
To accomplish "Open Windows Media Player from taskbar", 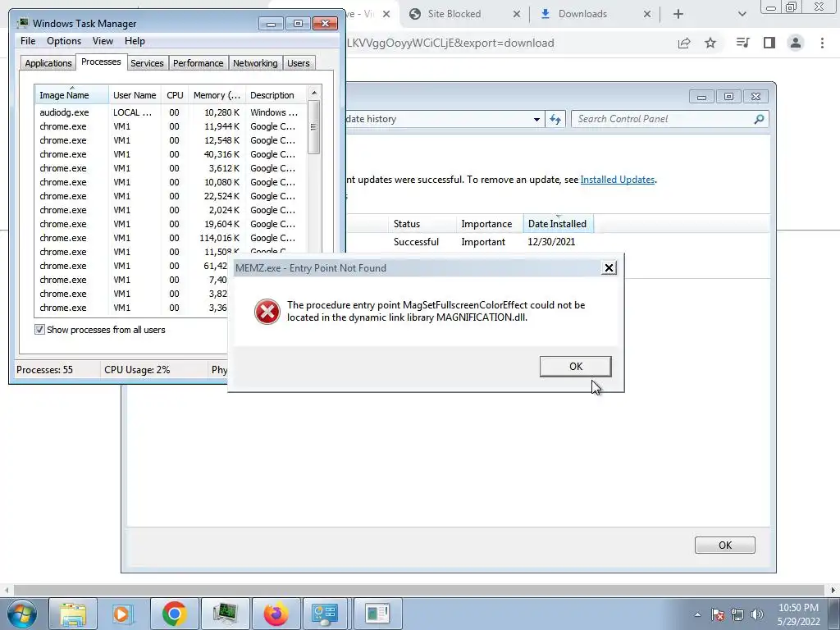I will click(123, 614).
